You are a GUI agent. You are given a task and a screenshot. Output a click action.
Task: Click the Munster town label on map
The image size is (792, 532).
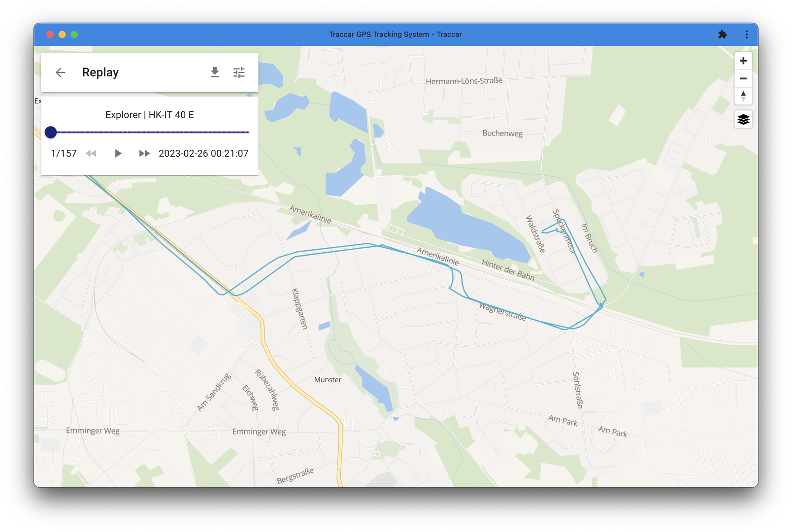pyautogui.click(x=328, y=380)
